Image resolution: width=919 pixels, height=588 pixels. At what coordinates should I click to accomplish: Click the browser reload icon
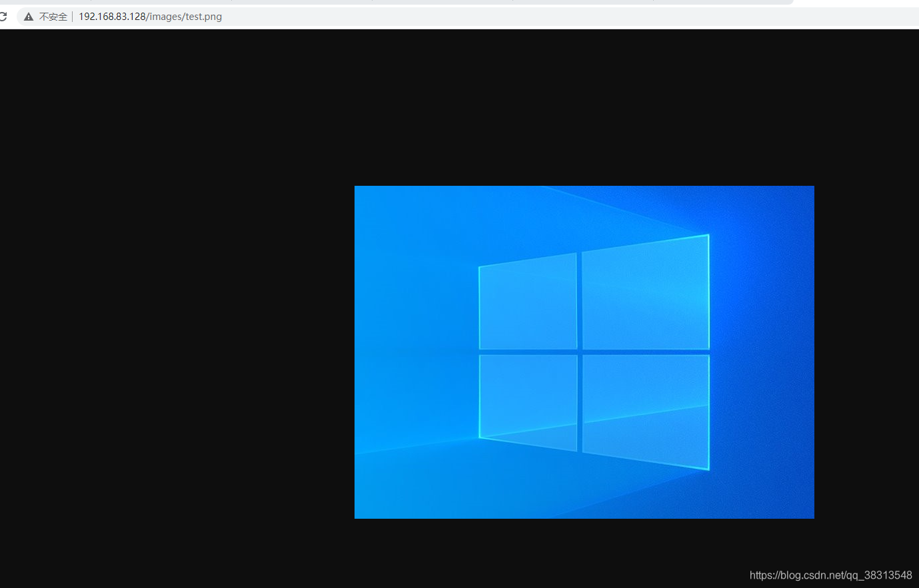pyautogui.click(x=3, y=17)
